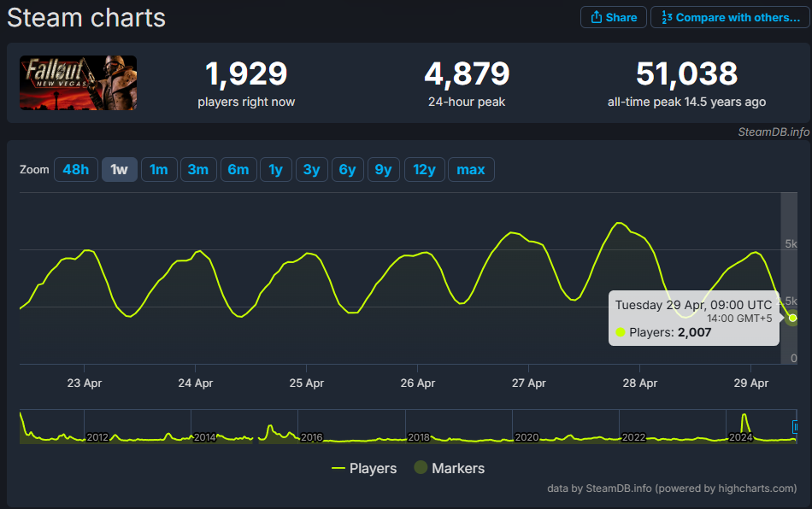
Task: Toggle the Players series in legend
Action: (364, 468)
